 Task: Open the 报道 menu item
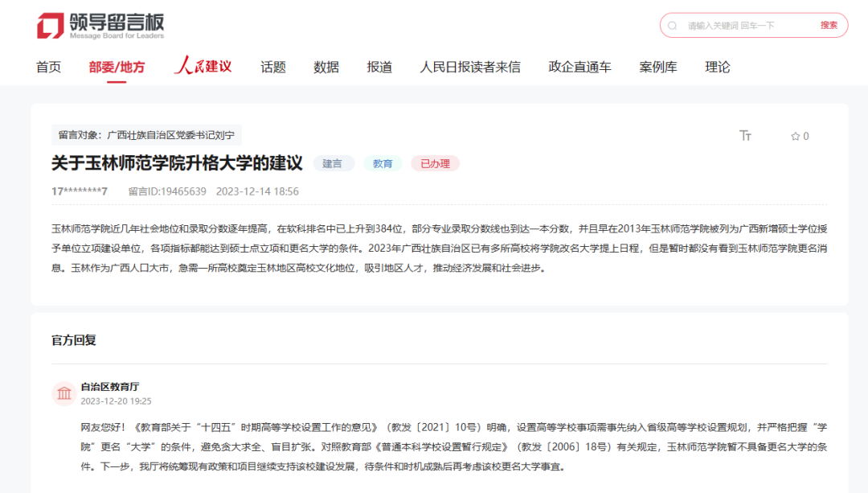coord(378,67)
